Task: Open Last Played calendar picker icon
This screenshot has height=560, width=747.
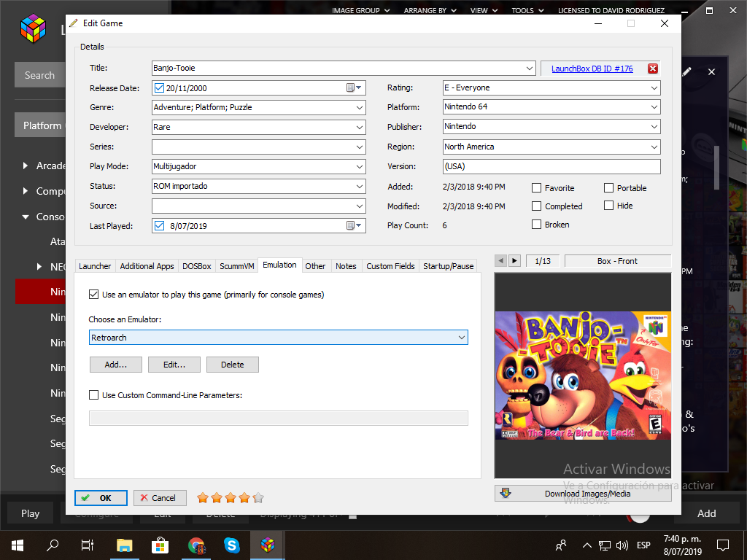Action: point(354,225)
